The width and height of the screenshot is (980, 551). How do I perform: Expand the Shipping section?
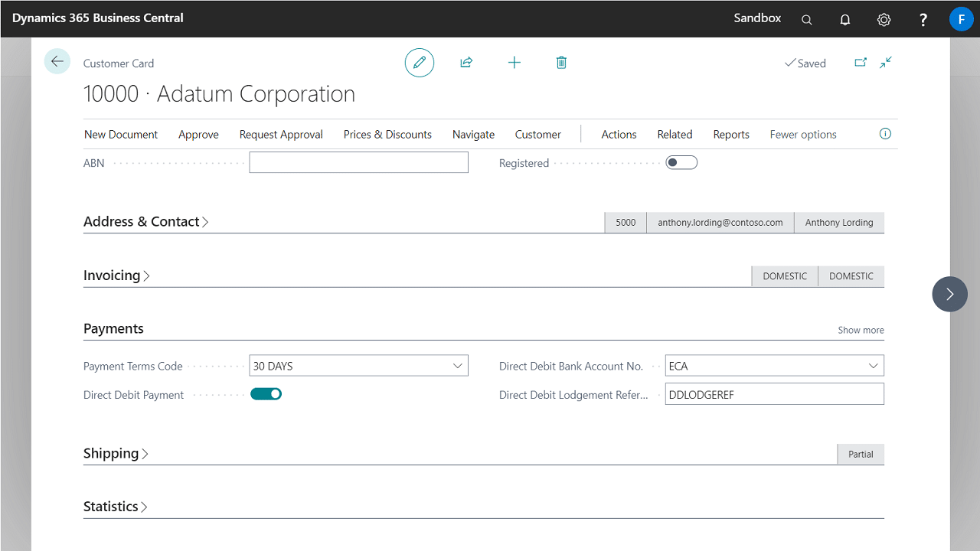(116, 454)
